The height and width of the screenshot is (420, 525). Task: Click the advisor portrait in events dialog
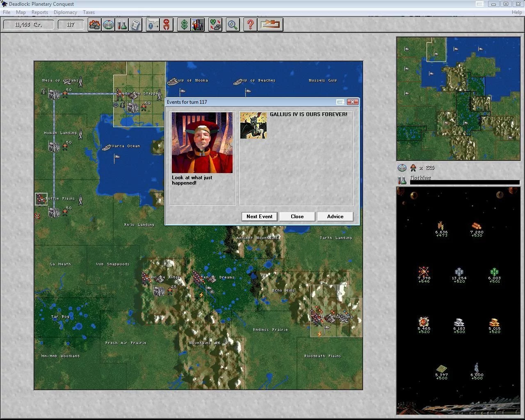202,143
